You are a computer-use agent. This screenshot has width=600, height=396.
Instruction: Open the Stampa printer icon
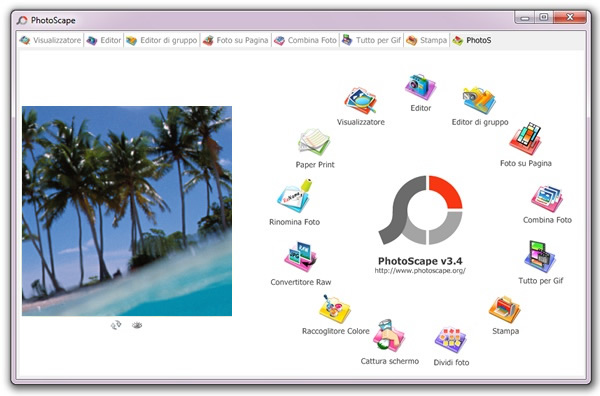505,309
